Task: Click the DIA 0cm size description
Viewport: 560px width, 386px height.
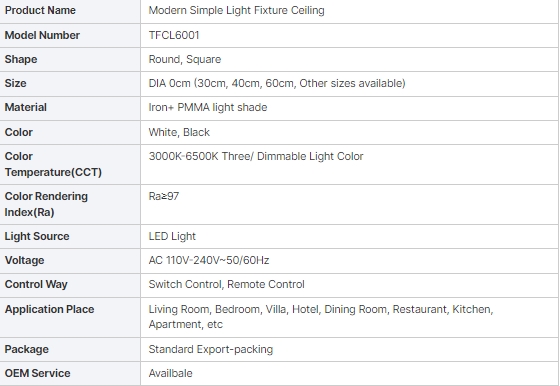Action: [x=277, y=83]
